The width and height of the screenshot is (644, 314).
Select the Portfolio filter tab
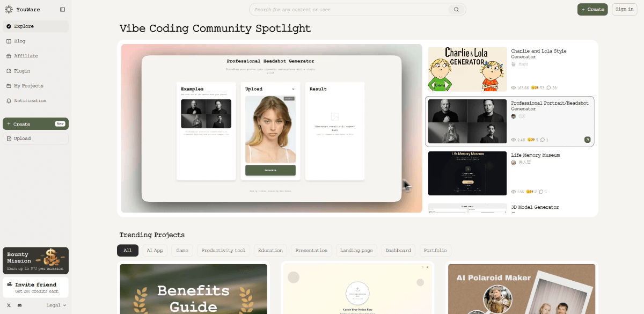click(435, 251)
